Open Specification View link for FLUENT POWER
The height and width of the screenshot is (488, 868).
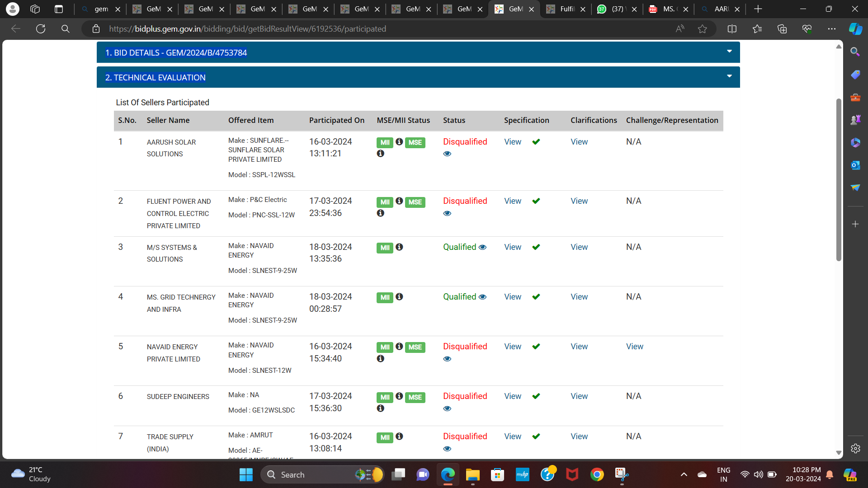click(x=512, y=201)
